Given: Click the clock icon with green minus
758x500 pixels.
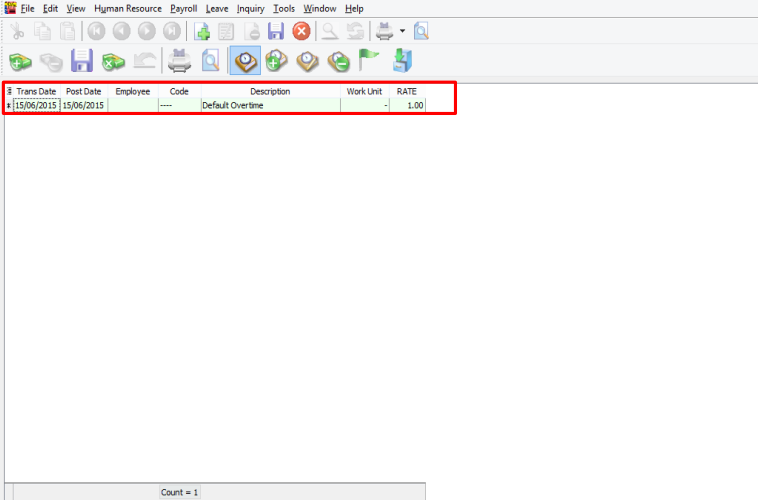Looking at the screenshot, I should click(x=339, y=62).
